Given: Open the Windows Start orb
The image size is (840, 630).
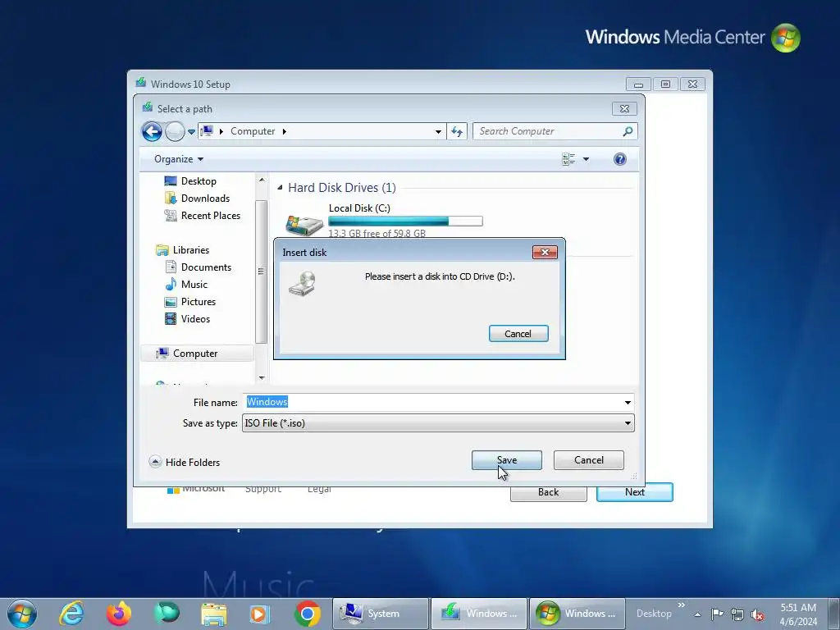Looking at the screenshot, I should tap(22, 614).
